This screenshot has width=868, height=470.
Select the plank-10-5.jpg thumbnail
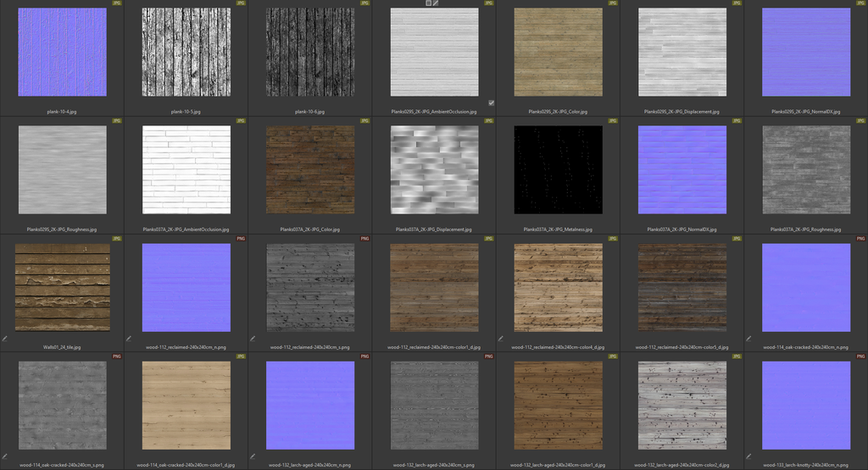[x=186, y=53]
